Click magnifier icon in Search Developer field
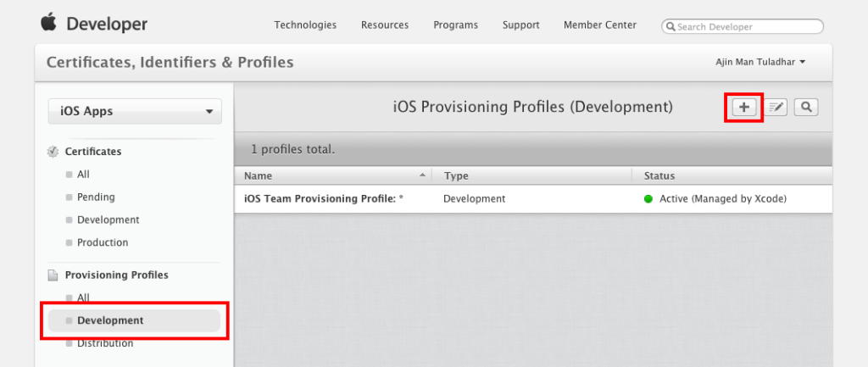 (x=671, y=26)
